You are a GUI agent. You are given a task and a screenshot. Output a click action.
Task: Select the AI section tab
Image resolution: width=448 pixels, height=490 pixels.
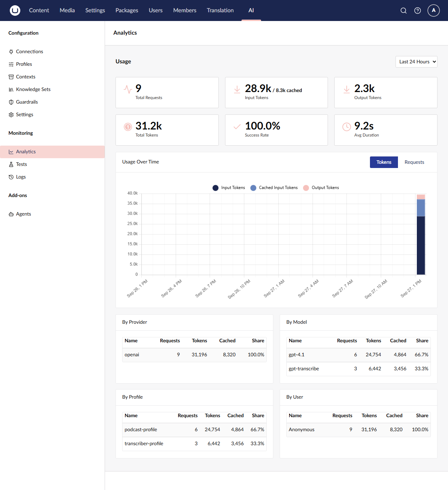click(x=251, y=10)
